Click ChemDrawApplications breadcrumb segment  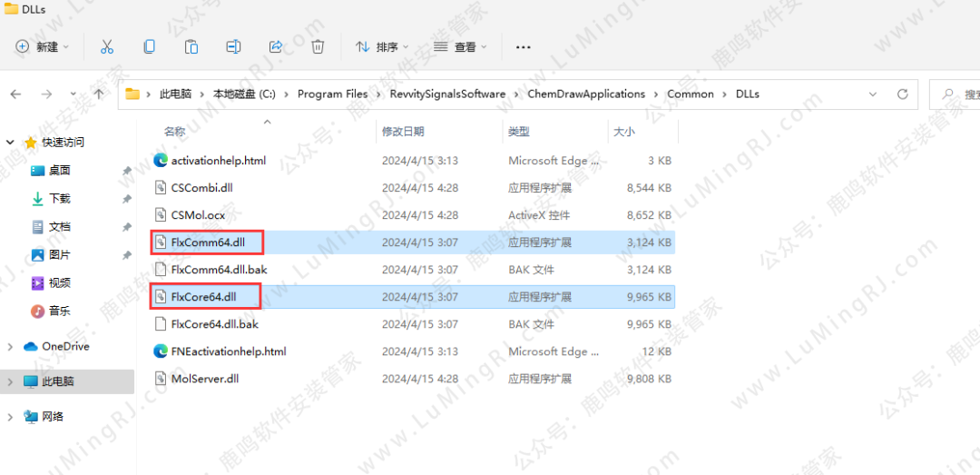586,94
